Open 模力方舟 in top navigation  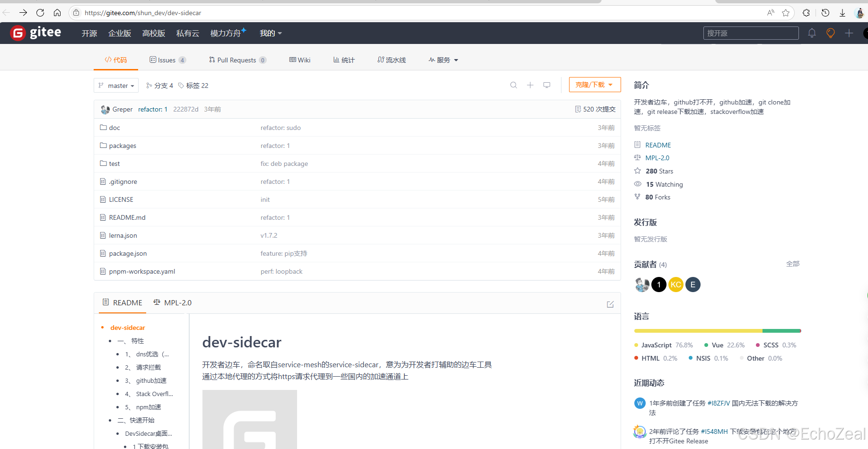tap(227, 33)
